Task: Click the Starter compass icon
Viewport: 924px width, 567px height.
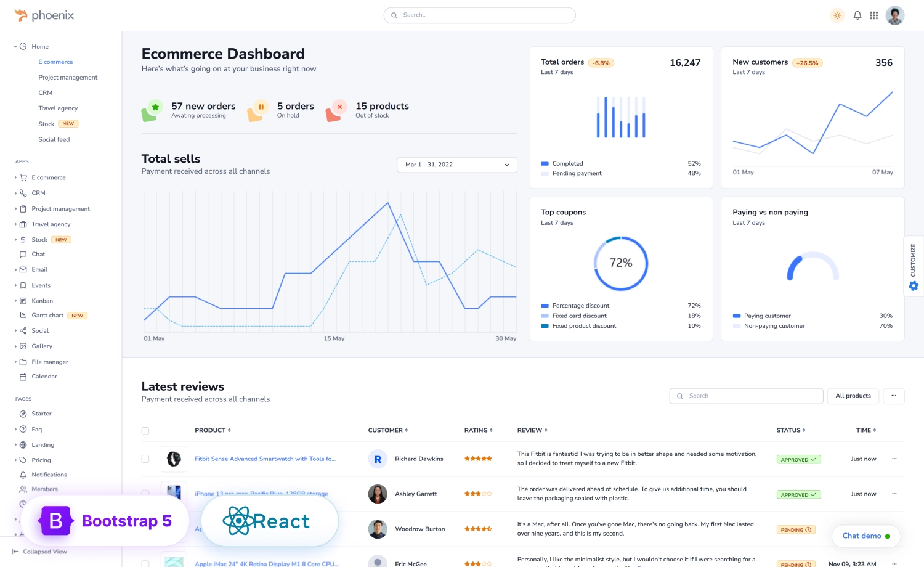Action: point(23,414)
